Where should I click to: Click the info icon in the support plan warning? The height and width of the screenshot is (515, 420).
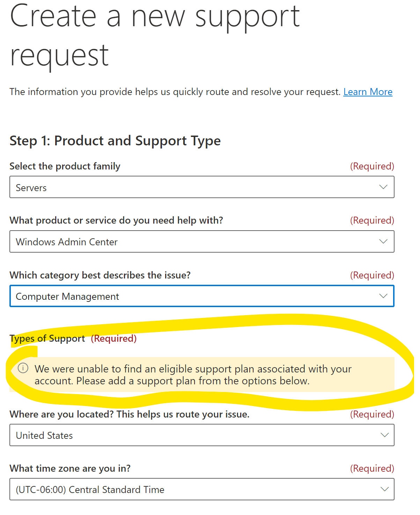click(x=23, y=368)
